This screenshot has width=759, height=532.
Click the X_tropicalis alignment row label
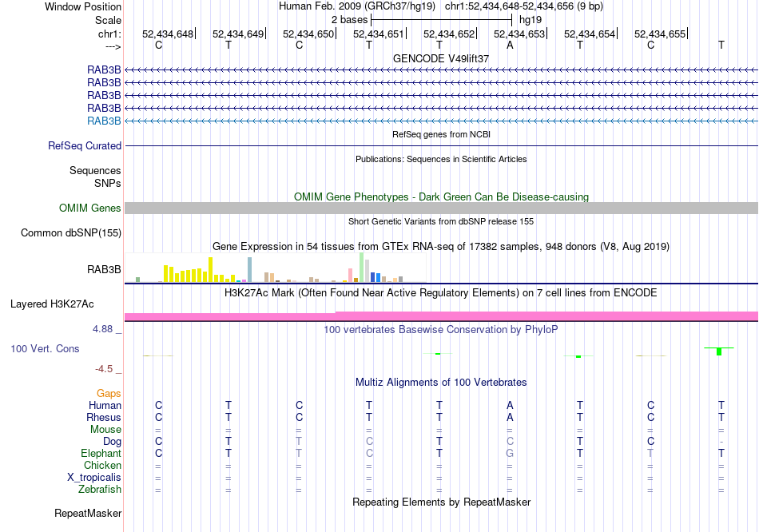point(94,478)
